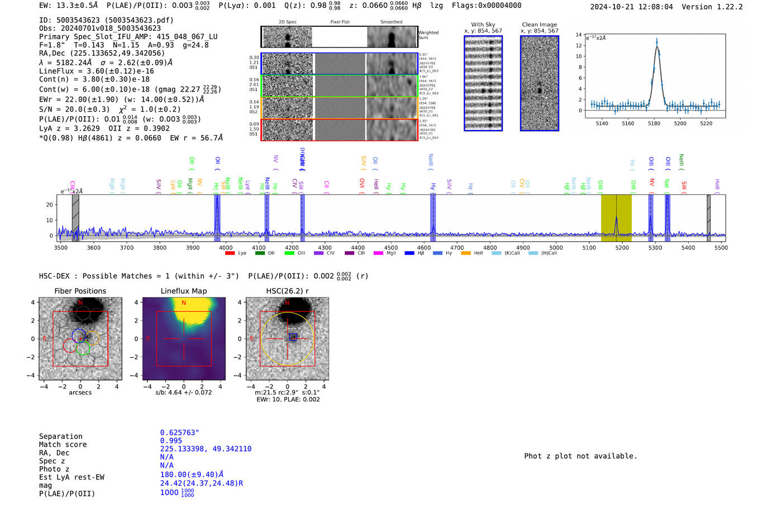Select the Flags:0x00004000 header text
This screenshot has height=532, width=782.
click(487, 6)
